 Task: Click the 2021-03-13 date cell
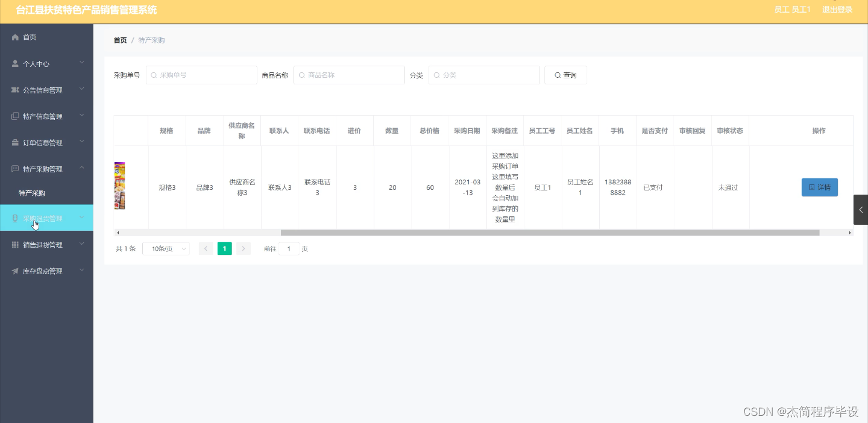468,187
